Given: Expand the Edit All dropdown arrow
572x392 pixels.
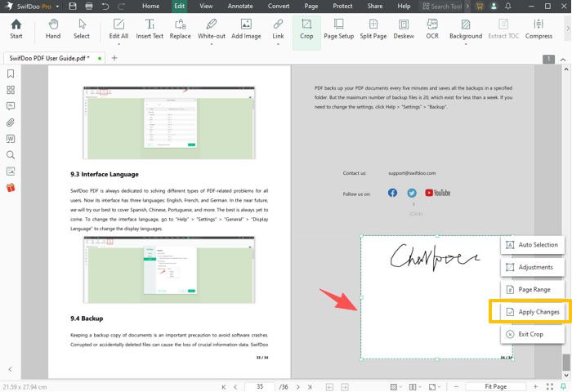Looking at the screenshot, I should coord(119,44).
